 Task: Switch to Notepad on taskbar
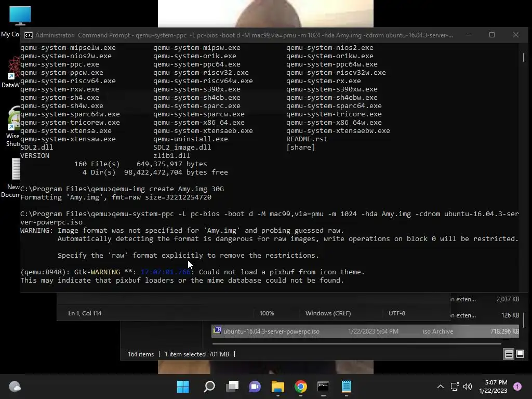click(x=346, y=387)
